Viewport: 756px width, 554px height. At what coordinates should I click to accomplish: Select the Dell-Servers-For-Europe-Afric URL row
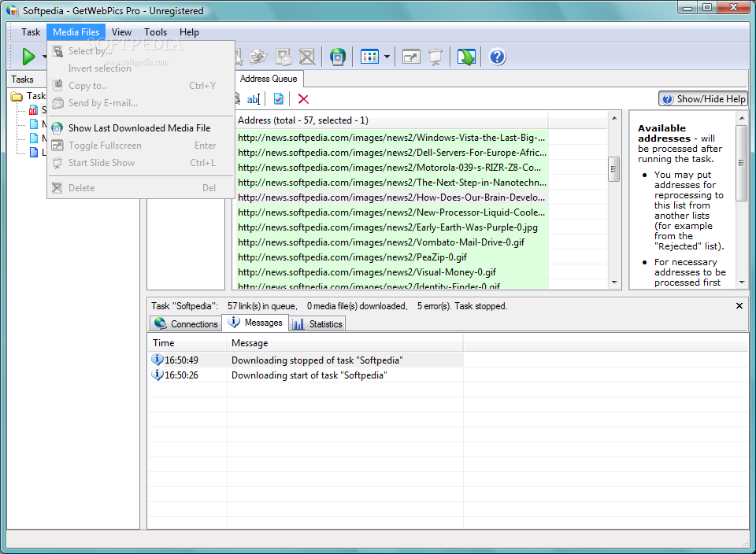coord(391,153)
